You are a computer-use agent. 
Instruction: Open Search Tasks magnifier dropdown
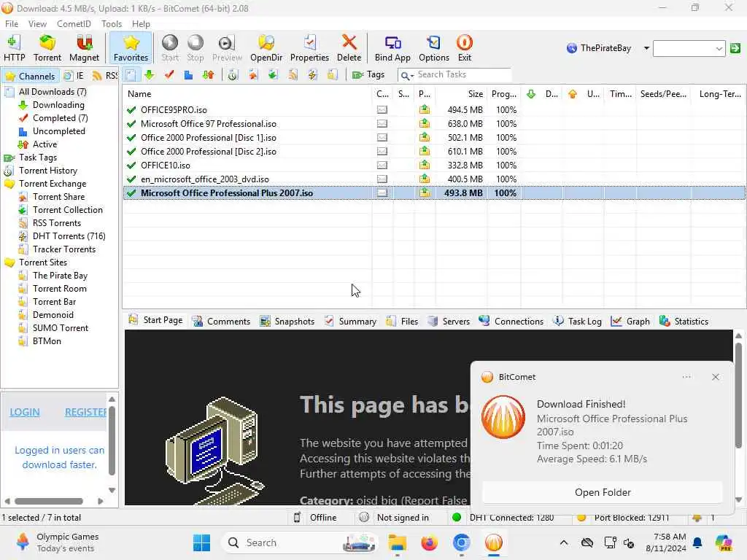point(407,75)
